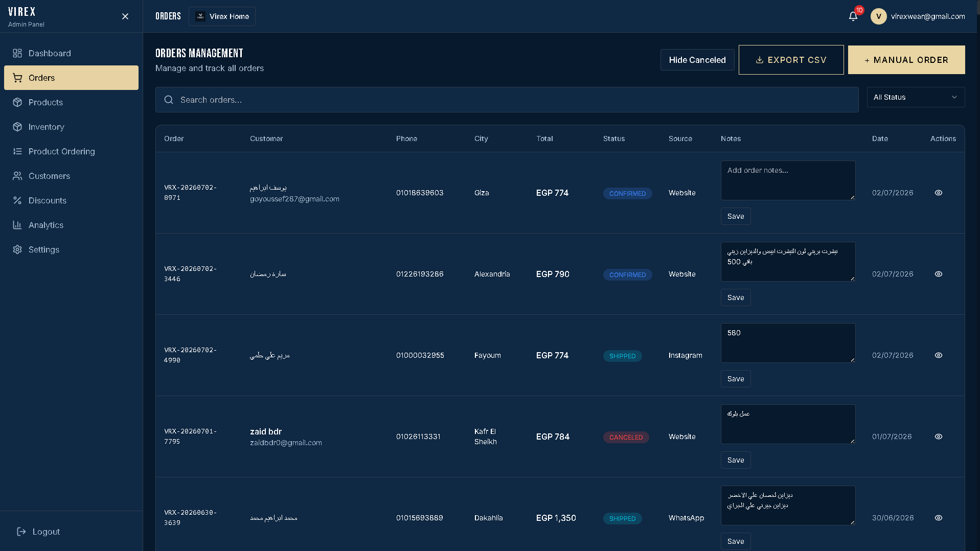View order VRX-20260630-3639 details eye icon
Screen dimensions: 980x551
click(939, 518)
